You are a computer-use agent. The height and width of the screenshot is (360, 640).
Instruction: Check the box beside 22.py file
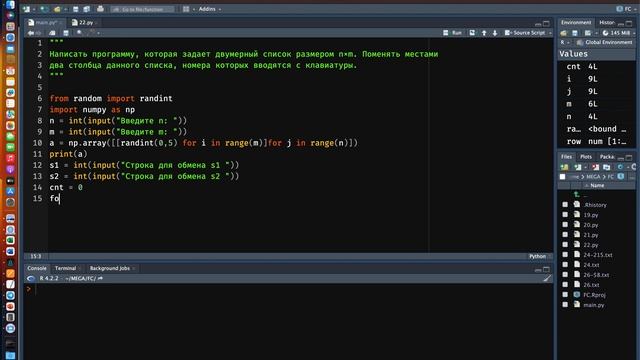(565, 244)
